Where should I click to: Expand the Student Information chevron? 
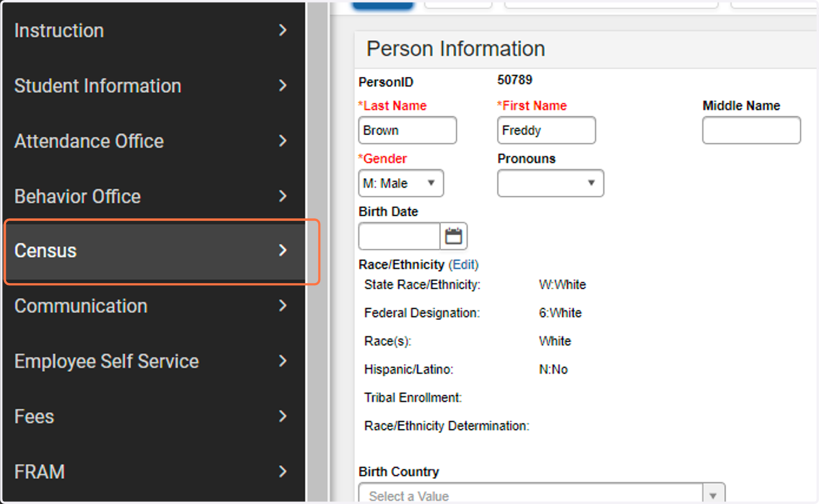pos(283,85)
